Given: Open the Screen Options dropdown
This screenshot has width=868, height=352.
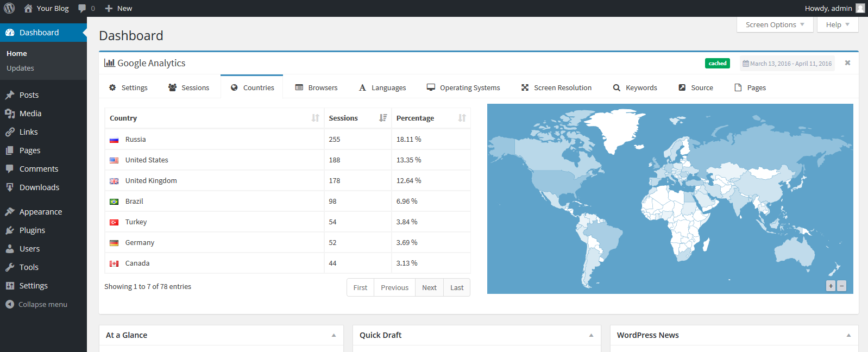Looking at the screenshot, I should [x=775, y=24].
